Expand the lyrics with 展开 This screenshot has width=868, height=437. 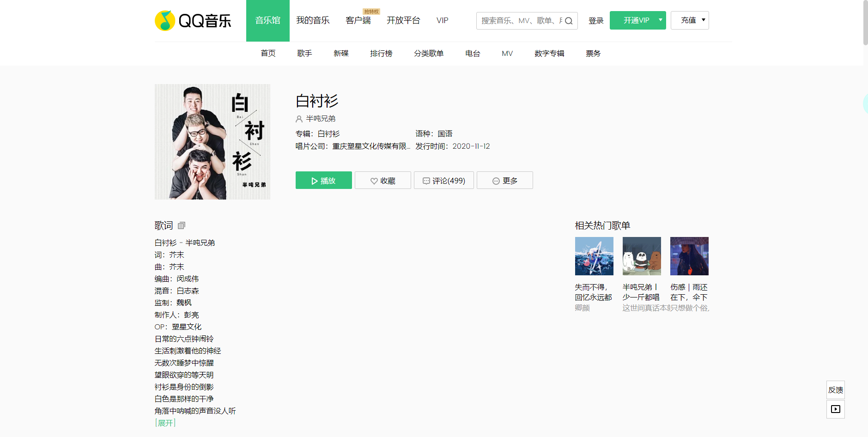165,423
